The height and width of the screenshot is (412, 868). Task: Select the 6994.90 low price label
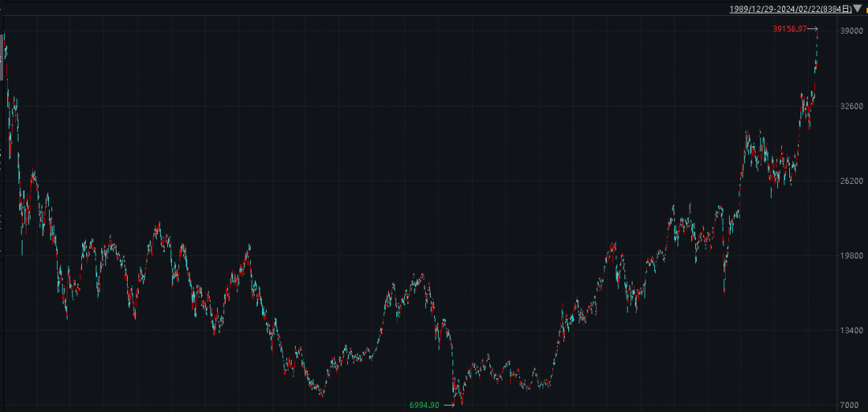[424, 405]
